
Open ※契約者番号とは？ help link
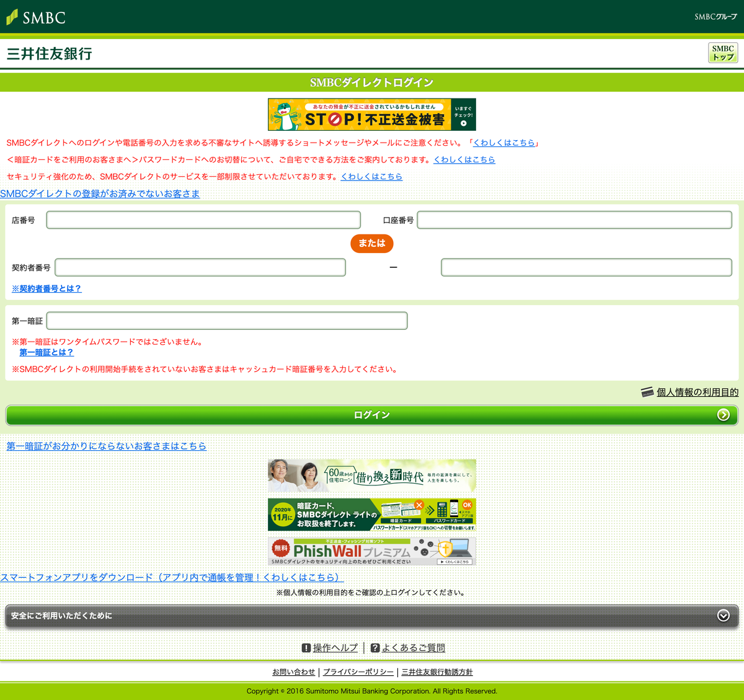(46, 288)
